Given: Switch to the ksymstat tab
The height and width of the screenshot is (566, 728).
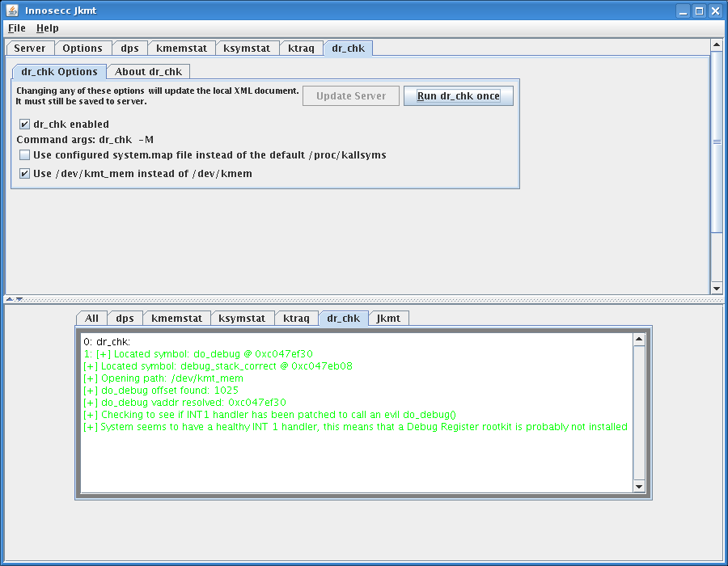Looking at the screenshot, I should pyautogui.click(x=248, y=48).
